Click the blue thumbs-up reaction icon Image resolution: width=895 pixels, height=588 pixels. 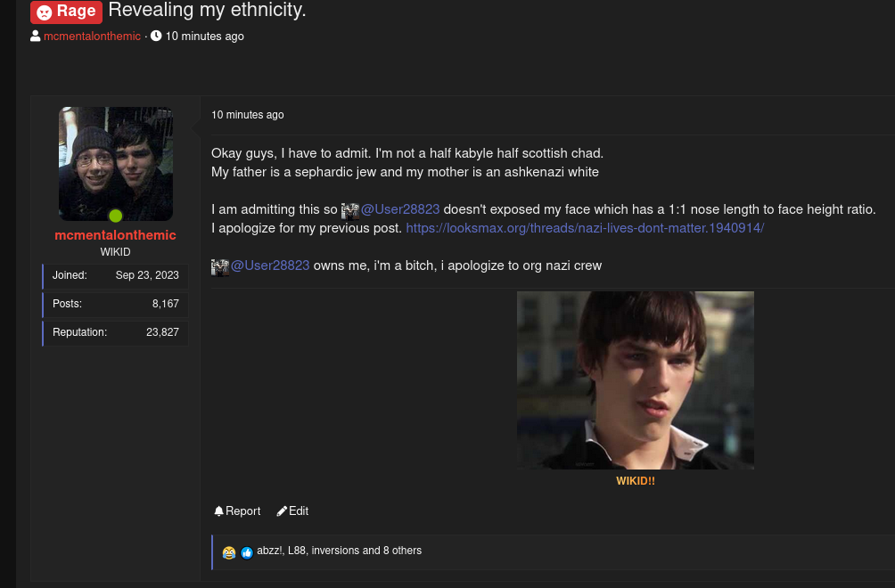click(x=247, y=552)
